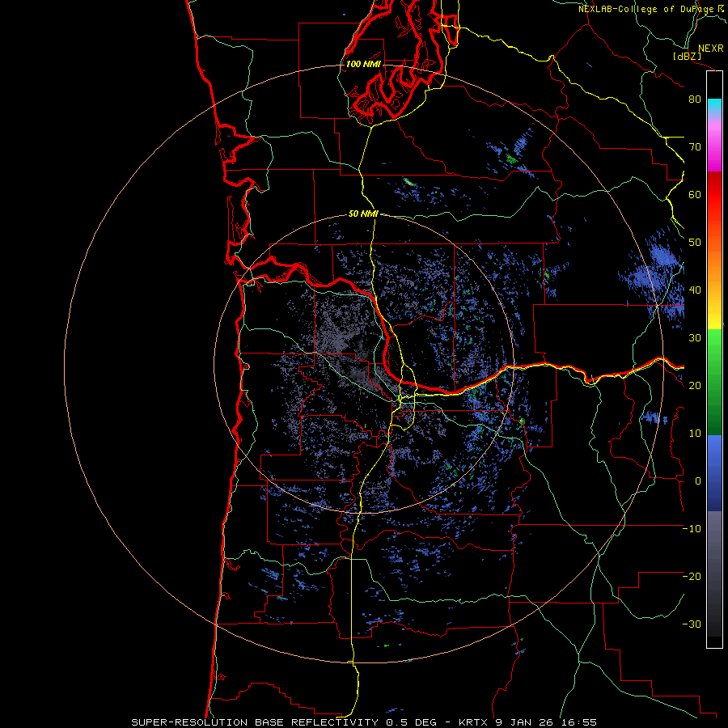Click the 40 value on the dBZ scale
This screenshot has height=728, width=728.
click(x=695, y=290)
